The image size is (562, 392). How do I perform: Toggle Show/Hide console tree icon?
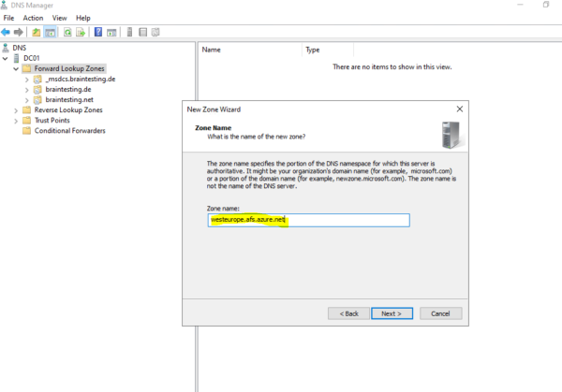pos(50,32)
